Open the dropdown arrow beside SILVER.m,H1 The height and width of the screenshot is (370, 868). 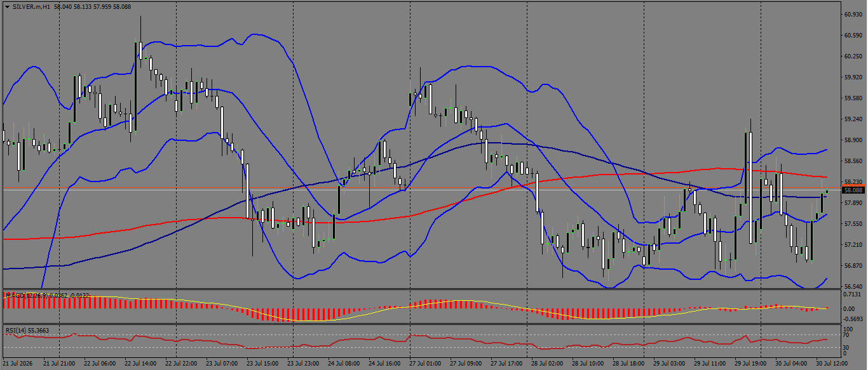pyautogui.click(x=7, y=6)
